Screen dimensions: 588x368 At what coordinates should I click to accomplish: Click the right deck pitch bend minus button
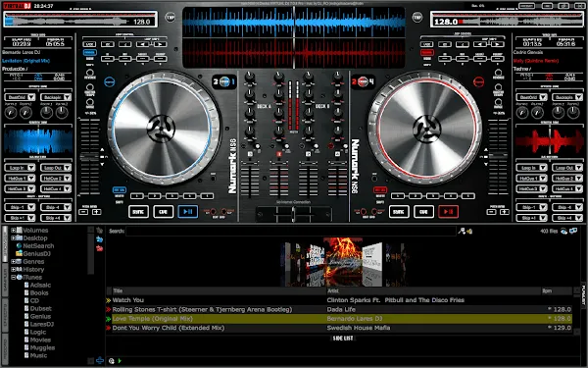coord(491,212)
